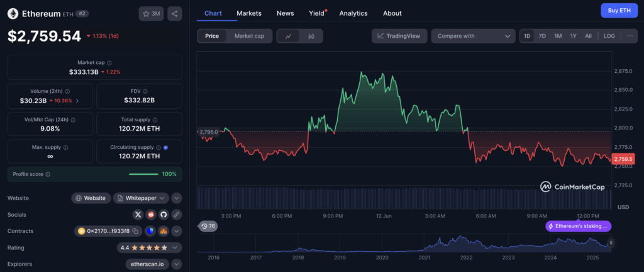Screen dimensions: 644x272
Task: Click the verified circulating supply badge
Action: tap(165, 147)
